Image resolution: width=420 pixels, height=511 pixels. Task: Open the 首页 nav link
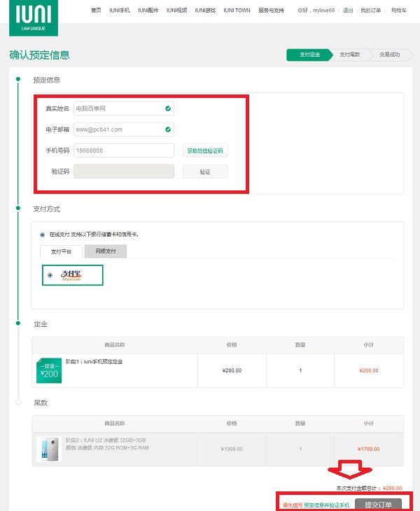pyautogui.click(x=96, y=10)
